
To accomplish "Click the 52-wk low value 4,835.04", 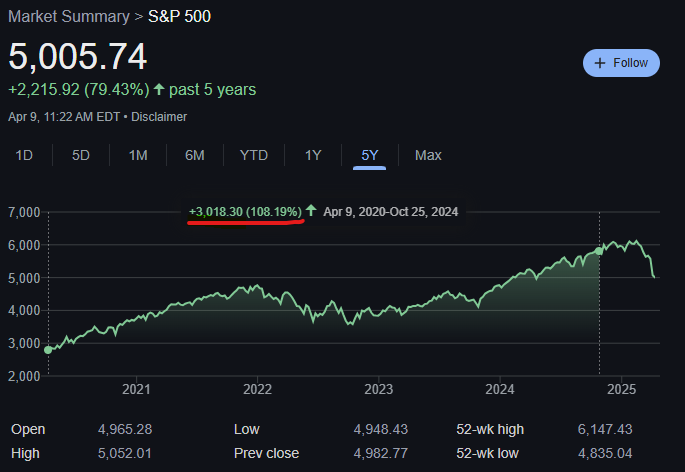I will (x=605, y=453).
